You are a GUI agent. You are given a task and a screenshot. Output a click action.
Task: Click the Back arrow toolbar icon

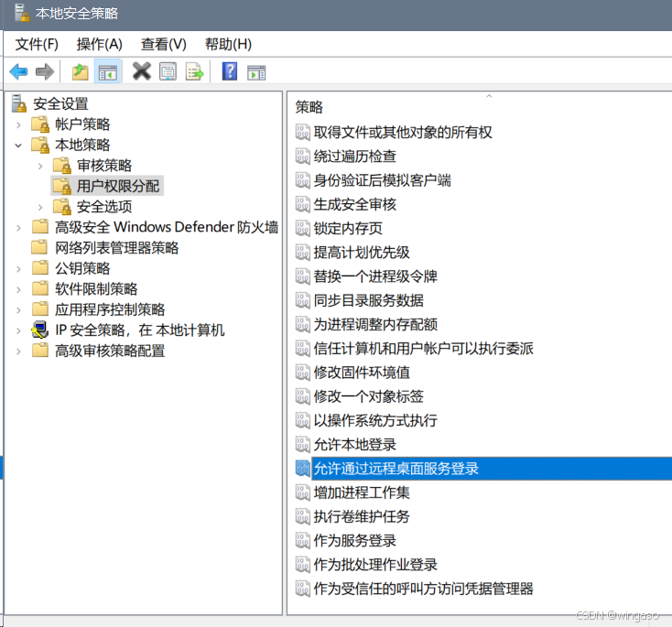(x=18, y=71)
